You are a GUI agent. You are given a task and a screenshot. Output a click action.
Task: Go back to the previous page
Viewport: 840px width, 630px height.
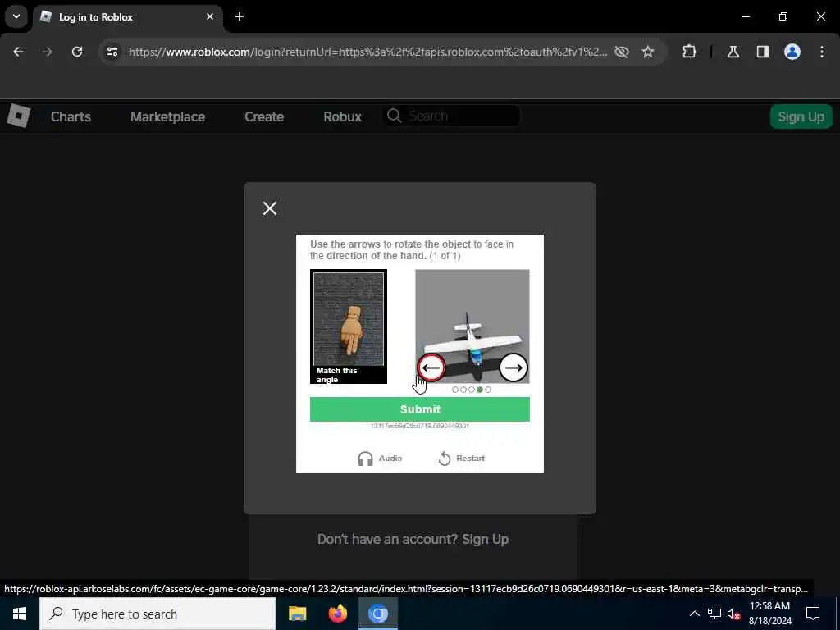point(18,52)
